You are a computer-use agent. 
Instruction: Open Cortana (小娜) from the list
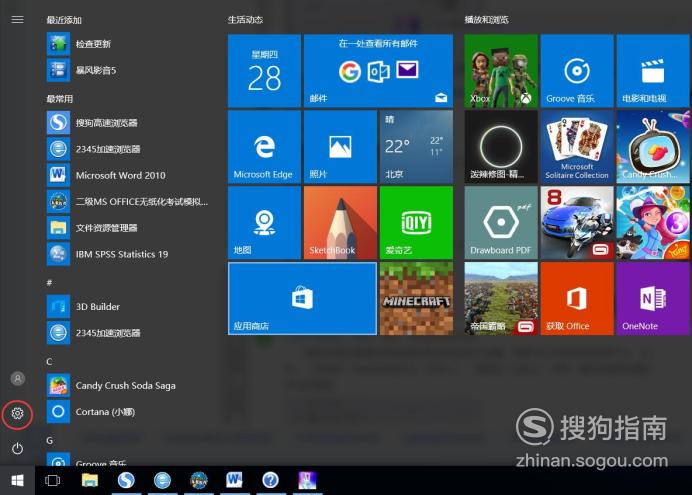click(x=128, y=412)
